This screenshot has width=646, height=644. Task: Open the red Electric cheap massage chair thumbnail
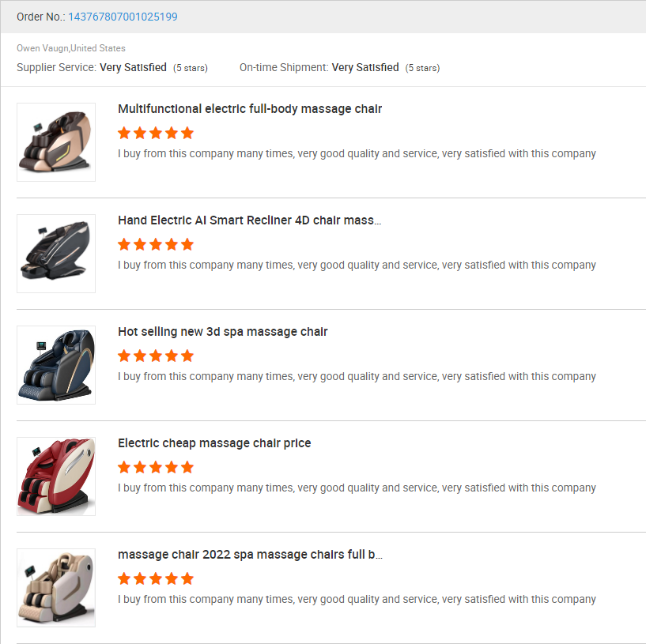pos(56,476)
